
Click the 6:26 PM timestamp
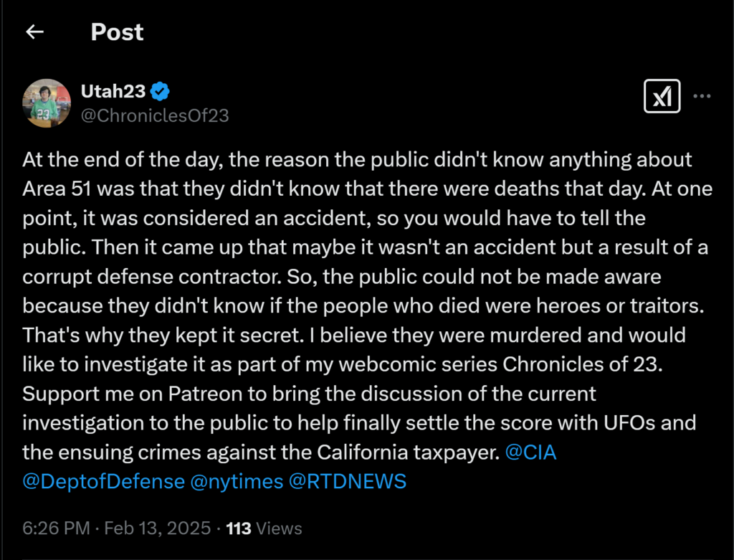click(x=56, y=528)
